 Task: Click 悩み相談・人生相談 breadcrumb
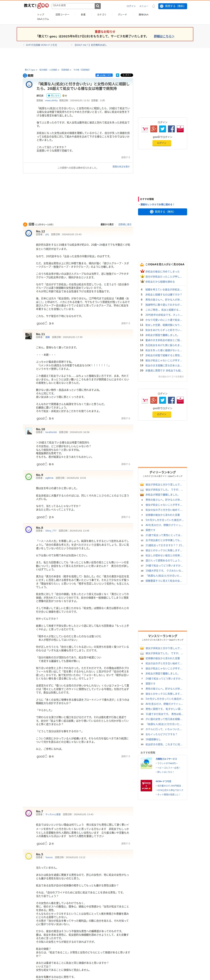coord(48,70)
